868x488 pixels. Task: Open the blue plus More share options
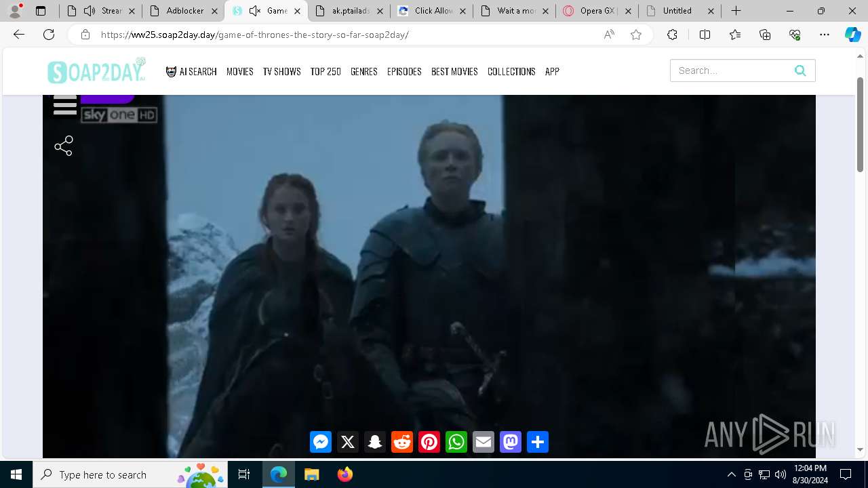coord(538,442)
